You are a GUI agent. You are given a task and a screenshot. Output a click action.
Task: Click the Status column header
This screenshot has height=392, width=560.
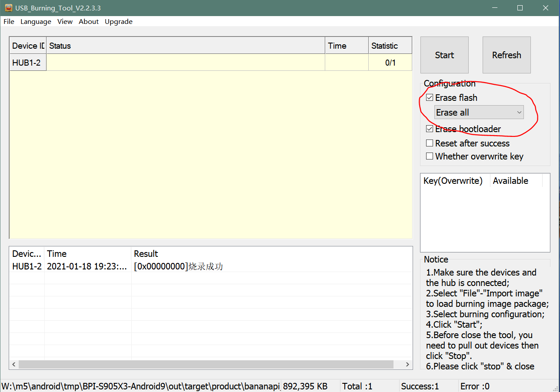(186, 46)
